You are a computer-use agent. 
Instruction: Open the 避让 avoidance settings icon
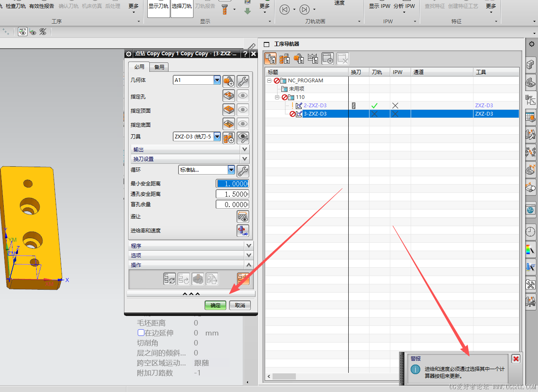pyautogui.click(x=243, y=216)
